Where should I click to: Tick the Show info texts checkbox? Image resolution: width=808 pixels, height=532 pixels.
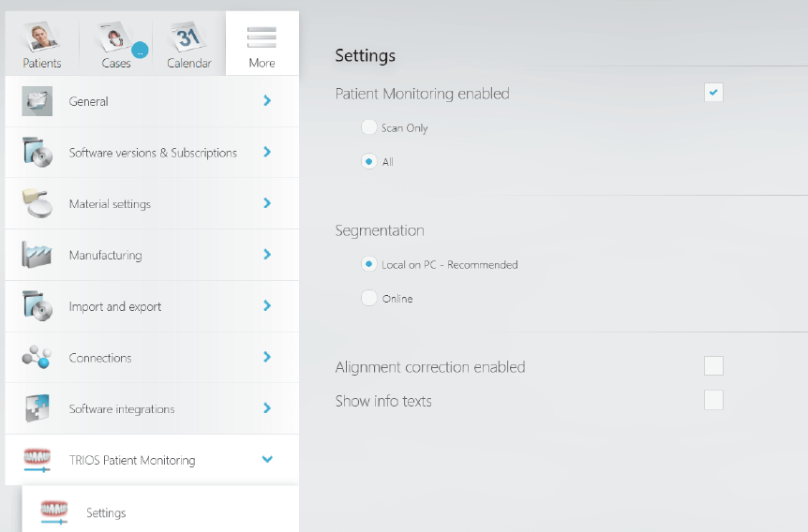pyautogui.click(x=713, y=400)
